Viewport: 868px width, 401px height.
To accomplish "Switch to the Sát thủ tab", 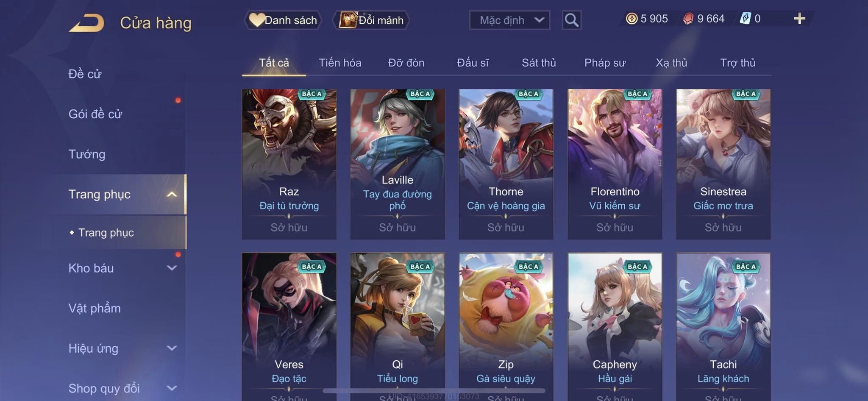I will (x=538, y=63).
